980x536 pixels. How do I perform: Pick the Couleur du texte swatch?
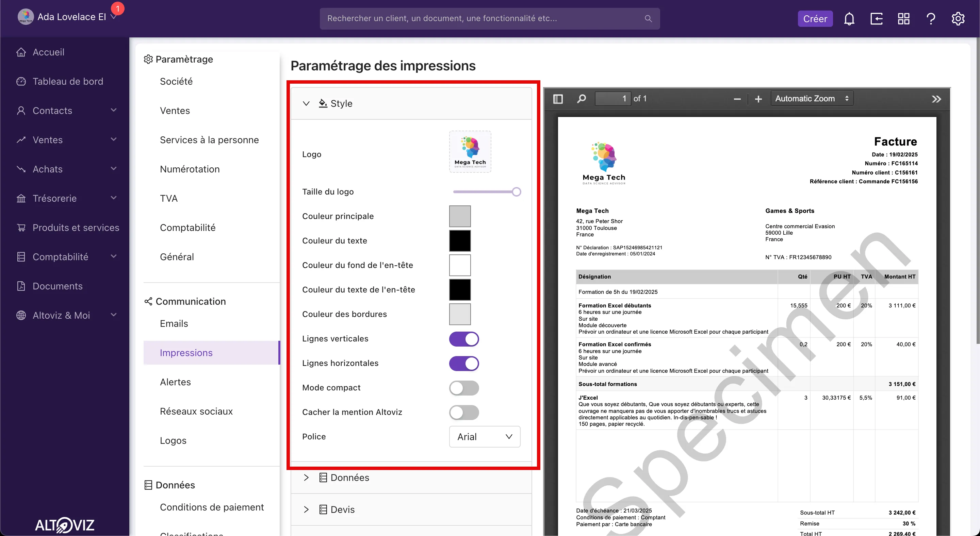coord(460,241)
